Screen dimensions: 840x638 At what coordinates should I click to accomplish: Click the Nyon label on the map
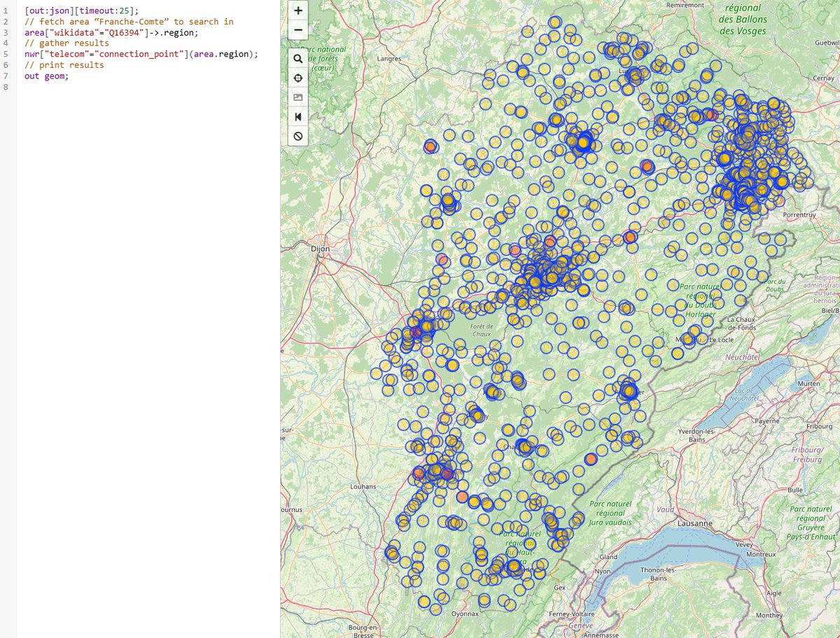tap(601, 571)
